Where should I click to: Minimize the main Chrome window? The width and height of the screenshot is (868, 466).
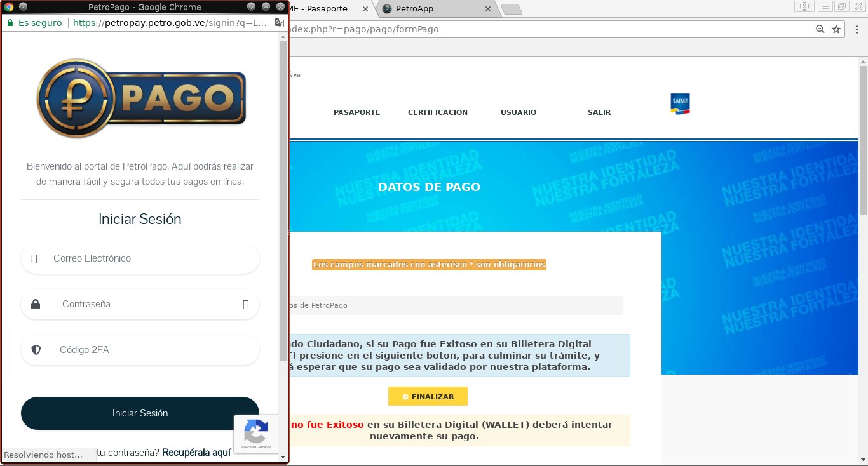(825, 6)
